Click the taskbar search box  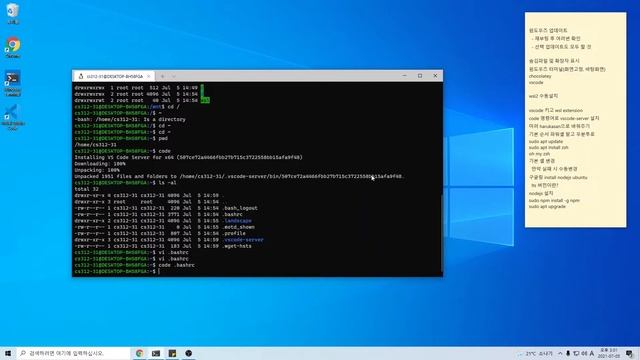(73, 353)
